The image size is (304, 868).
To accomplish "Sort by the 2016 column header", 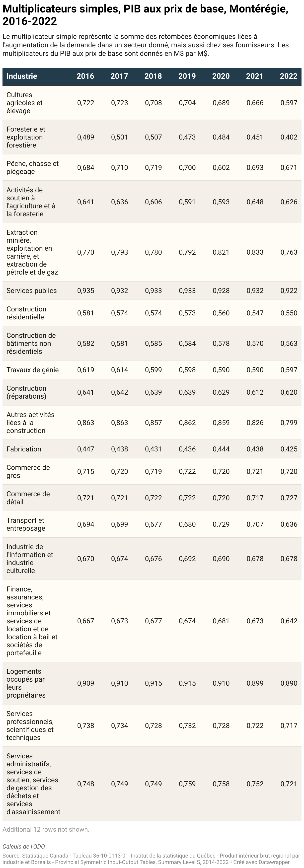I will 85,76.
